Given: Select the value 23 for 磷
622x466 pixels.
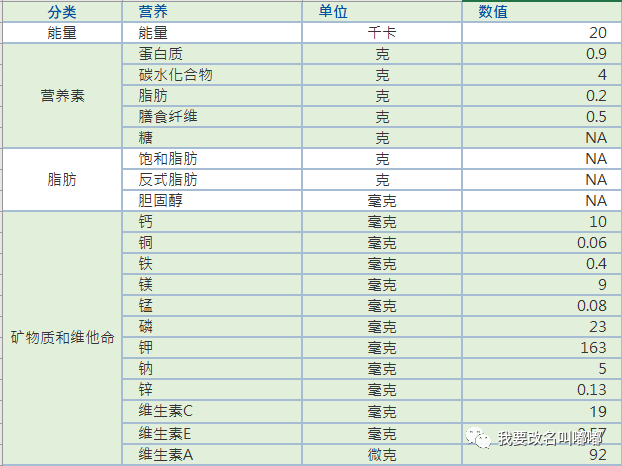Looking at the screenshot, I should [542, 327].
